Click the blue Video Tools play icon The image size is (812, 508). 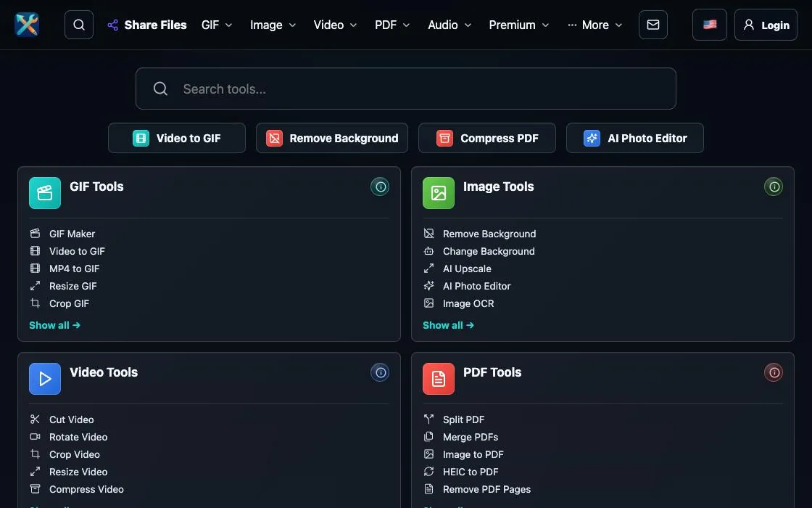tap(44, 378)
